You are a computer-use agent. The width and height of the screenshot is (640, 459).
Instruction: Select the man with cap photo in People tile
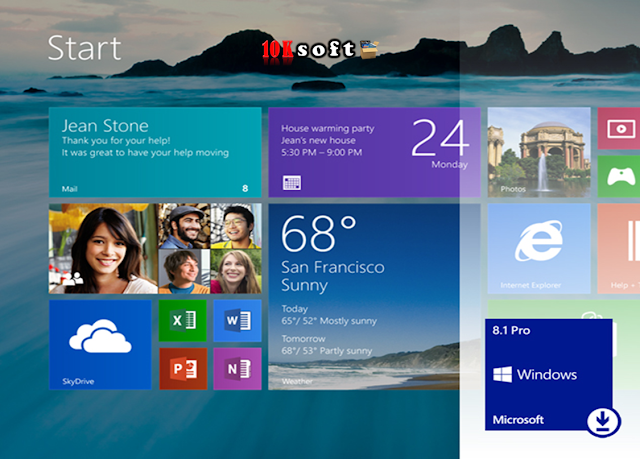(x=184, y=226)
